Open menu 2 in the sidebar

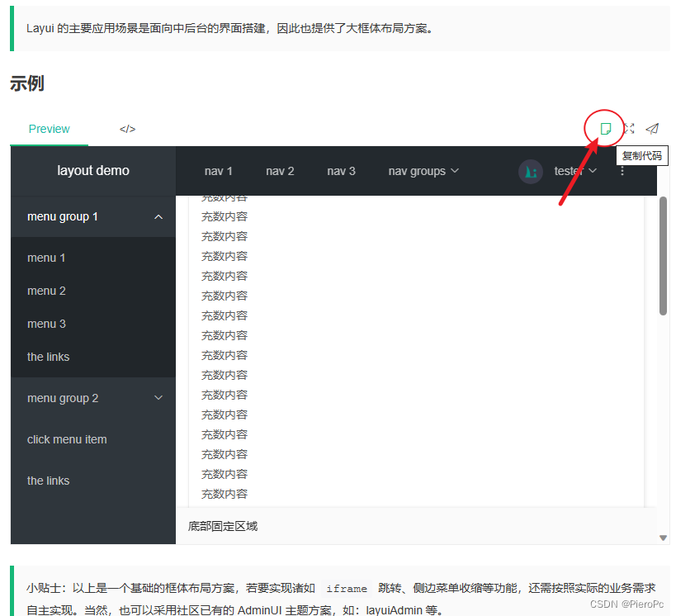tap(93, 291)
